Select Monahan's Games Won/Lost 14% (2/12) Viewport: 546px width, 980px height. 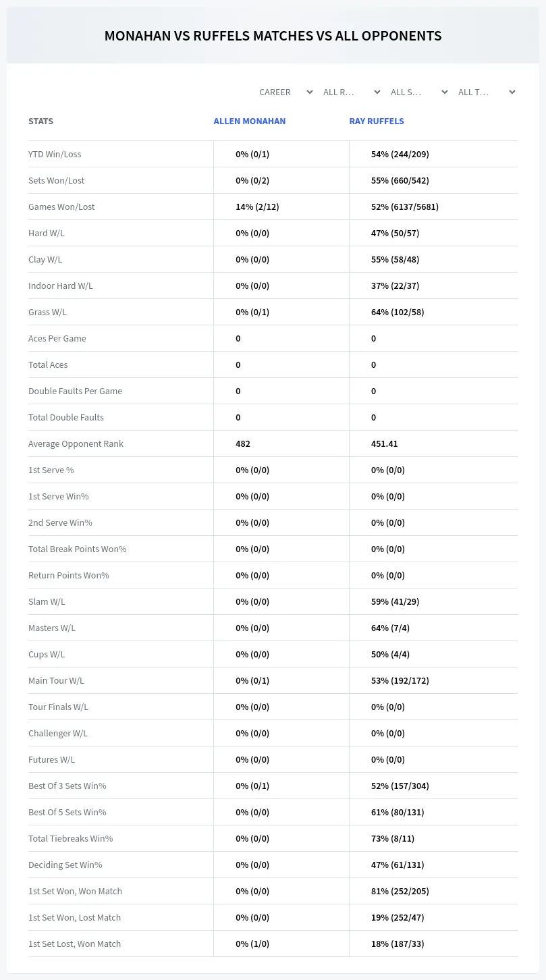point(257,207)
